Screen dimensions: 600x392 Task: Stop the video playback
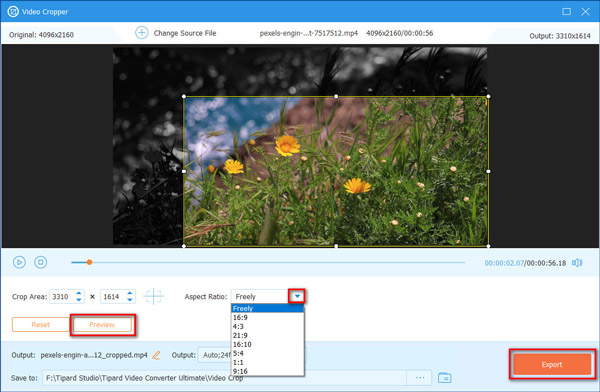point(41,262)
